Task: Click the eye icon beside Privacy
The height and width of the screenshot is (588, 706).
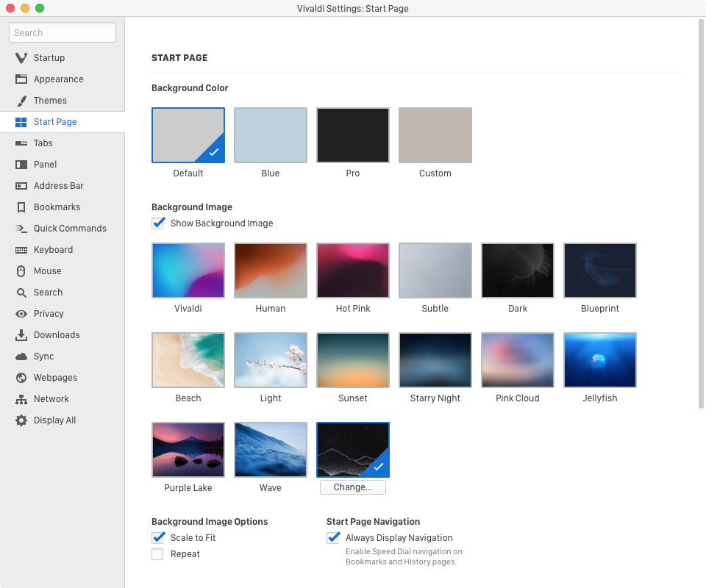Action: click(x=21, y=314)
